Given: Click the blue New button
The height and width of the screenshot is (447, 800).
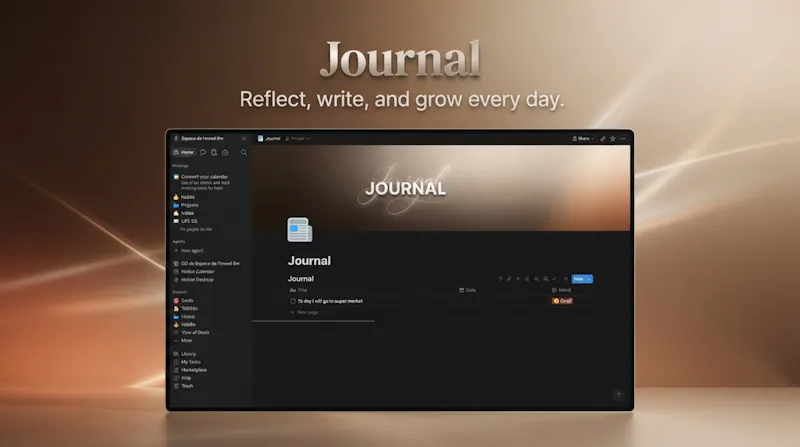Looking at the screenshot, I should pyautogui.click(x=579, y=279).
